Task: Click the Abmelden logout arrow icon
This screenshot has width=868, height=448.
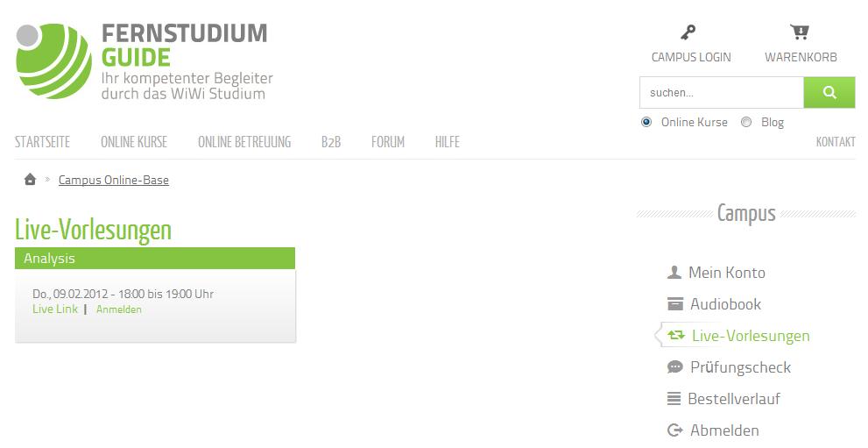Action: click(x=674, y=430)
